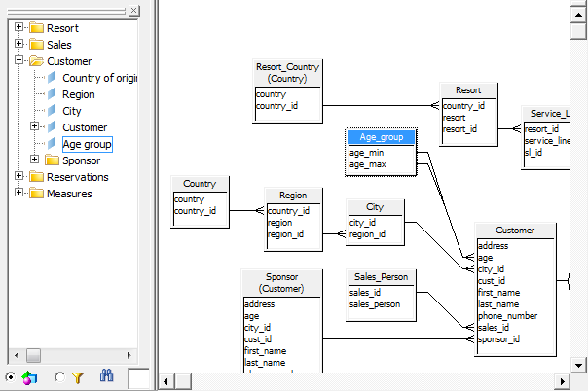This screenshot has width=588, height=391.
Task: Click the Age_group table header
Action: pos(381,137)
